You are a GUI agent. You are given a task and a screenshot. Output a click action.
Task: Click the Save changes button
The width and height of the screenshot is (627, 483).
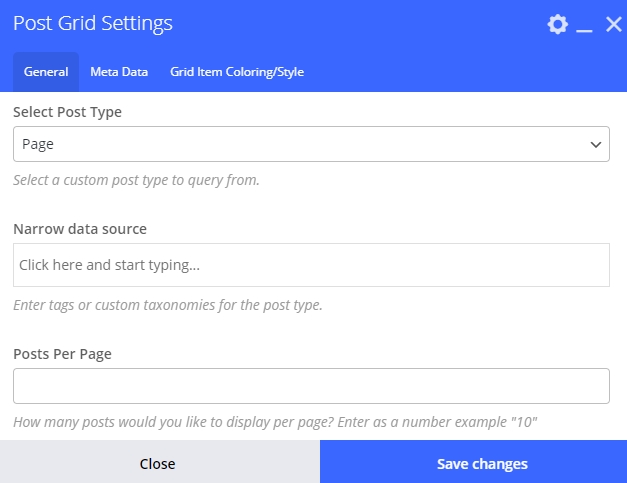pyautogui.click(x=482, y=463)
